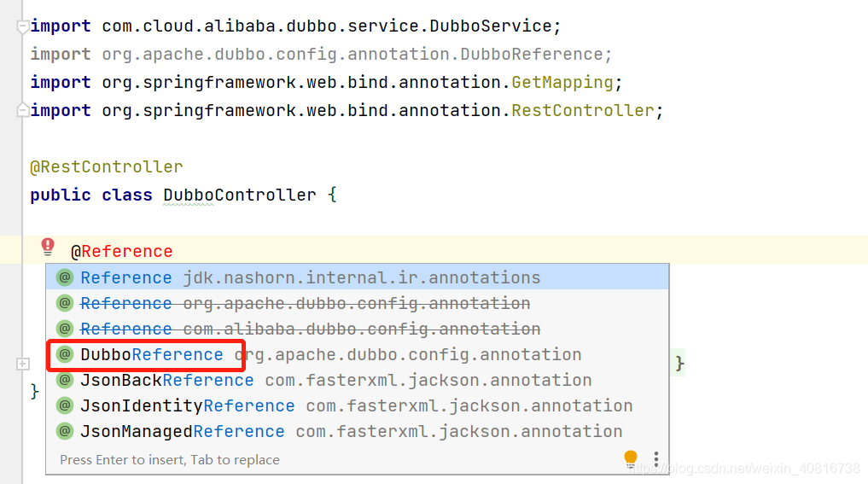Screen dimensions: 868x484
Task: Open the three-dot options menu in the completion popup
Action: [656, 459]
